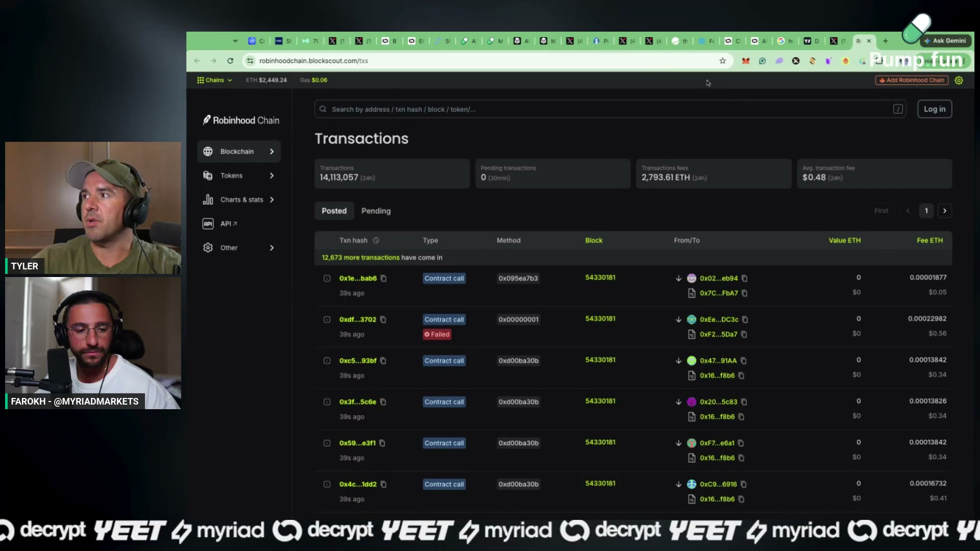This screenshot has width=980, height=551.
Task: Click the browser reload icon
Action: [x=230, y=61]
